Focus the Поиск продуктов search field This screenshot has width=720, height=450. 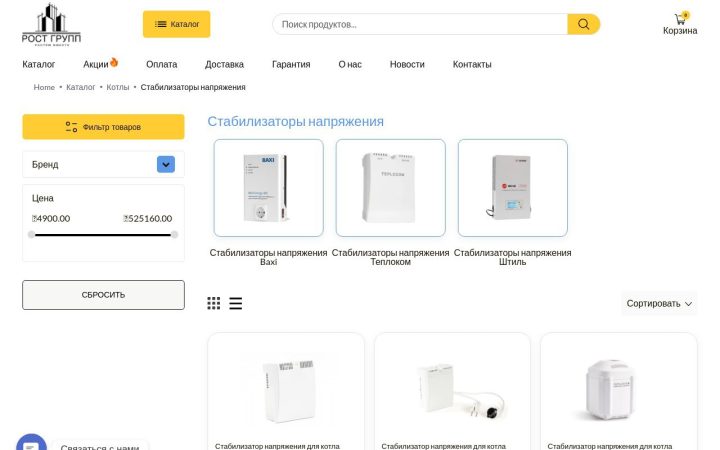coord(420,24)
